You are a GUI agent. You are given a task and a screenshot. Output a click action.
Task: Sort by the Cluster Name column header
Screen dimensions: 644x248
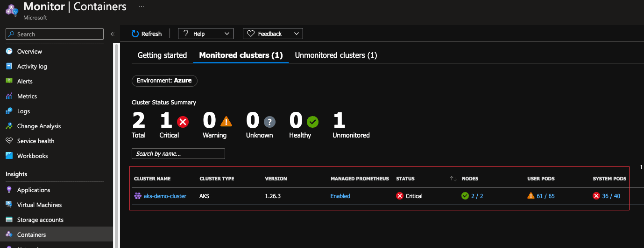point(152,179)
